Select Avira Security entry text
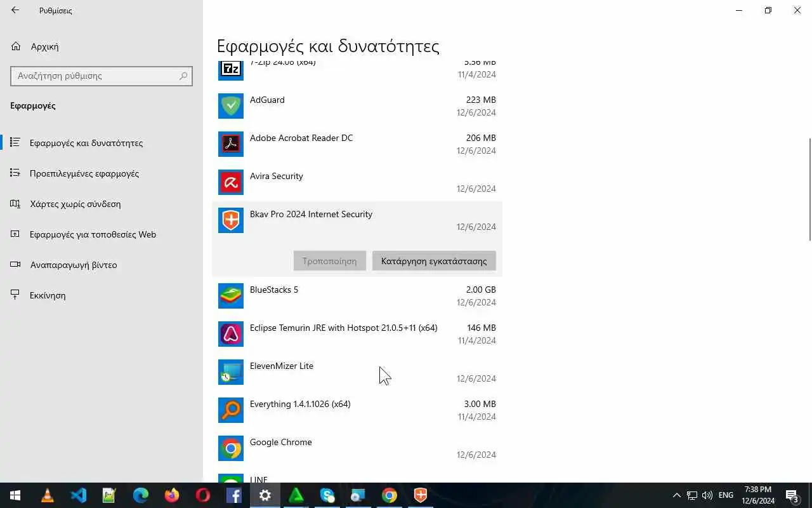Screen dimensions: 812x508 click(277, 176)
